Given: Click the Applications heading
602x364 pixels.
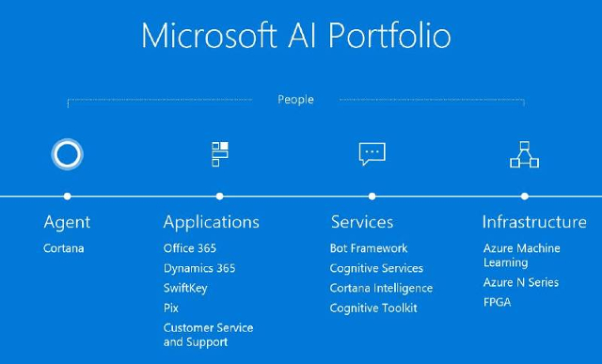Looking at the screenshot, I should pos(211,223).
